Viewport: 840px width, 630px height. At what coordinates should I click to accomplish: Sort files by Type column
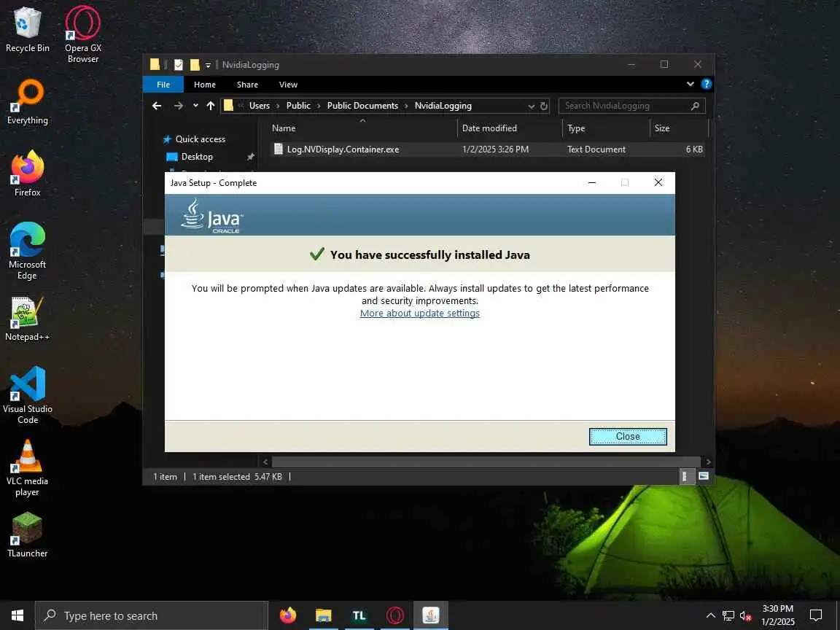pos(605,128)
